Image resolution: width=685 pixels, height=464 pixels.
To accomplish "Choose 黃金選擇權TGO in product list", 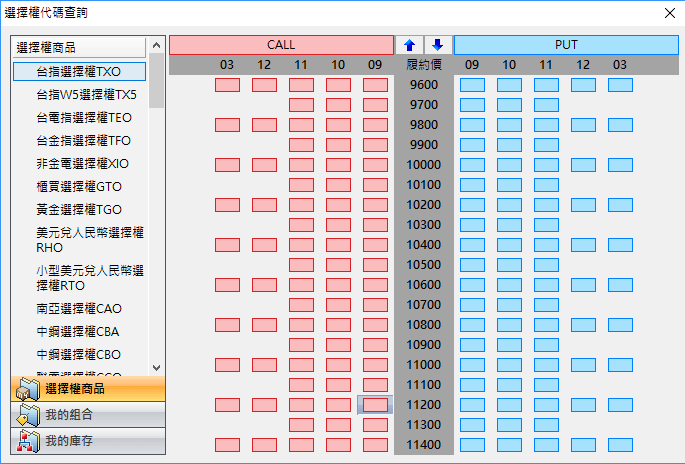I will (x=78, y=209).
